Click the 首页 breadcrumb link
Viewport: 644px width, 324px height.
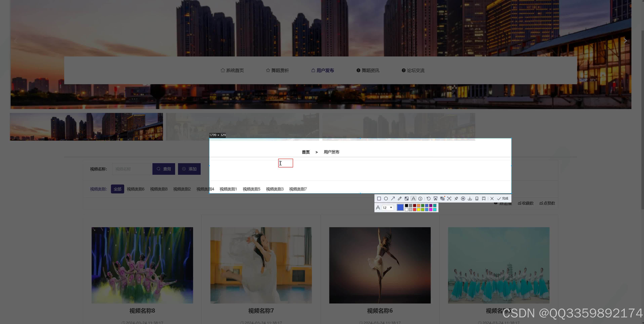point(306,152)
